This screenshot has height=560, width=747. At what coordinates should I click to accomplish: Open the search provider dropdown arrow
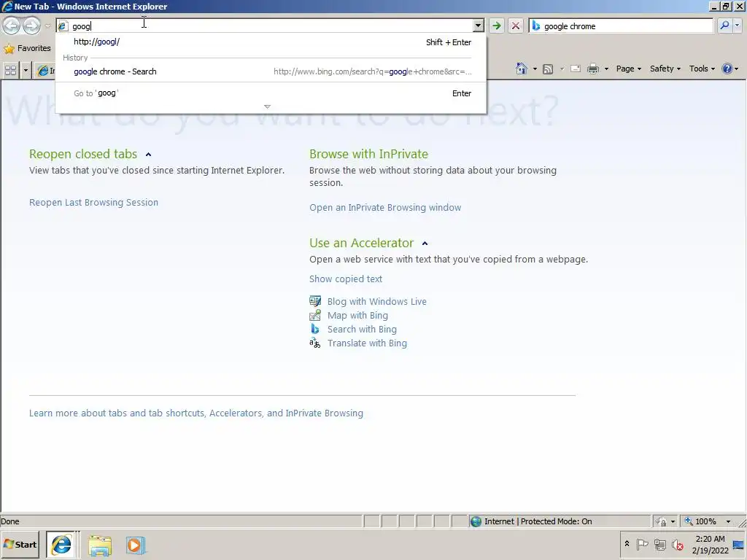(x=738, y=26)
